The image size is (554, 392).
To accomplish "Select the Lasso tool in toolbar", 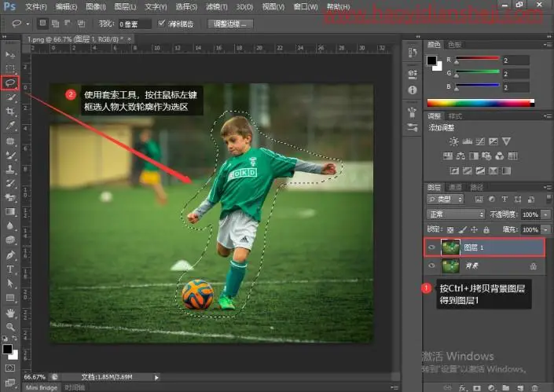I will (x=10, y=83).
